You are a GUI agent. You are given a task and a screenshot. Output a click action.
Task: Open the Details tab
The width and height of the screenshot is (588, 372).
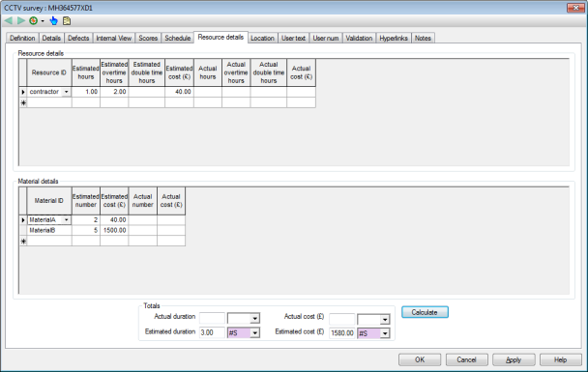pos(51,39)
